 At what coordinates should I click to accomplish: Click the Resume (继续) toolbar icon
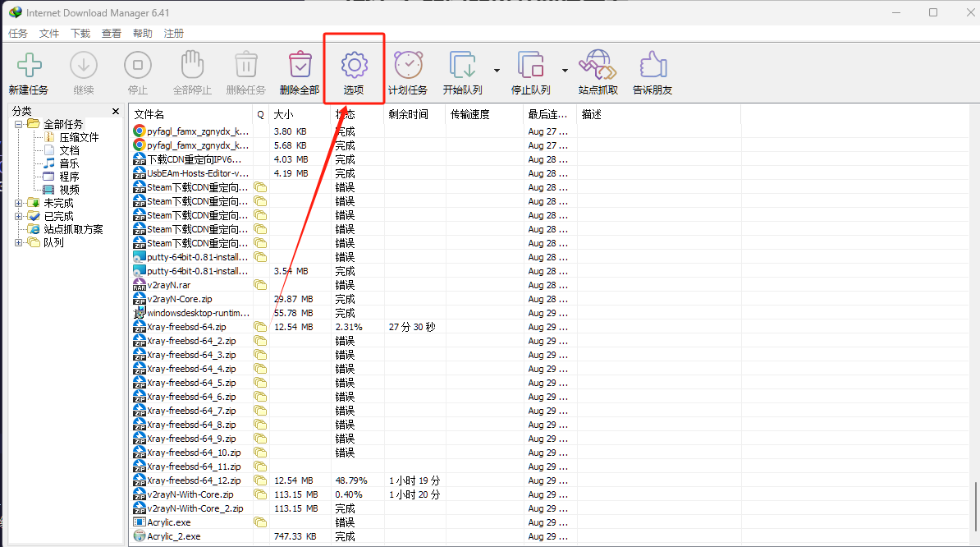click(x=83, y=65)
